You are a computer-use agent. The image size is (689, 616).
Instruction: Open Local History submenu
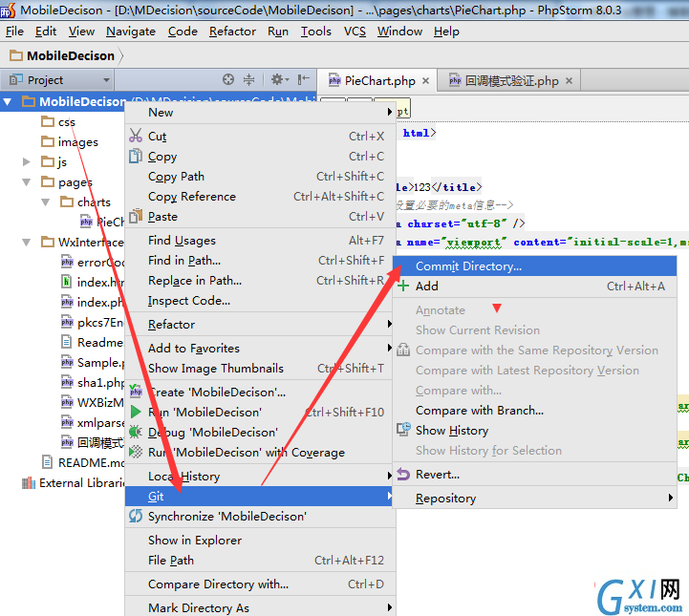click(x=260, y=476)
